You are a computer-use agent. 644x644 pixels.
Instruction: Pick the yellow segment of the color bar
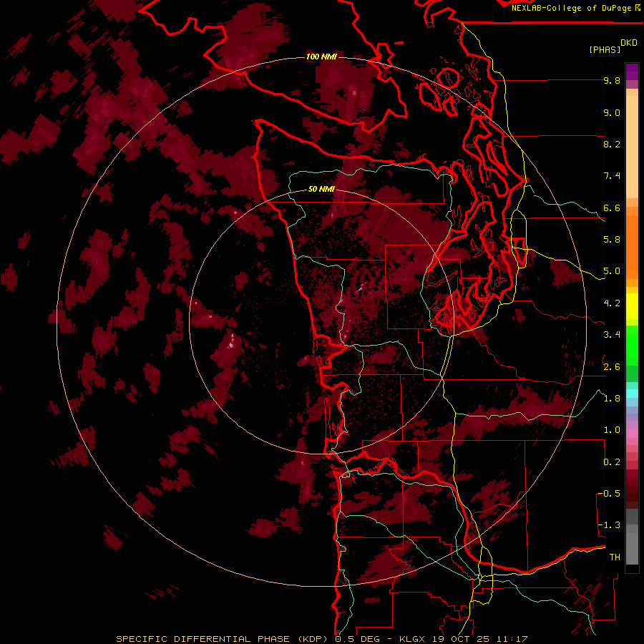tap(632, 306)
